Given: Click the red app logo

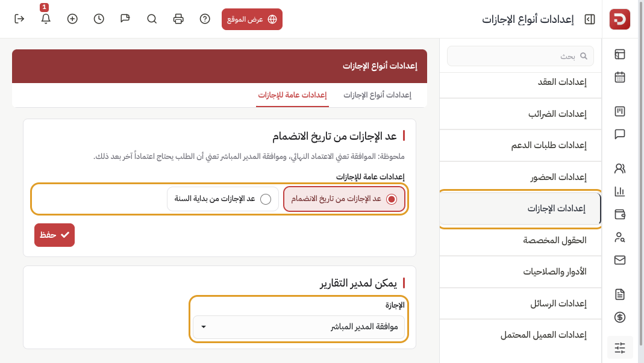Looking at the screenshot, I should (620, 19).
